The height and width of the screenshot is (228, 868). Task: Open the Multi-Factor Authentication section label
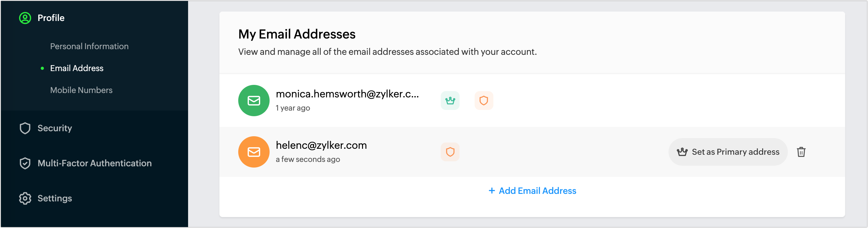pos(94,163)
